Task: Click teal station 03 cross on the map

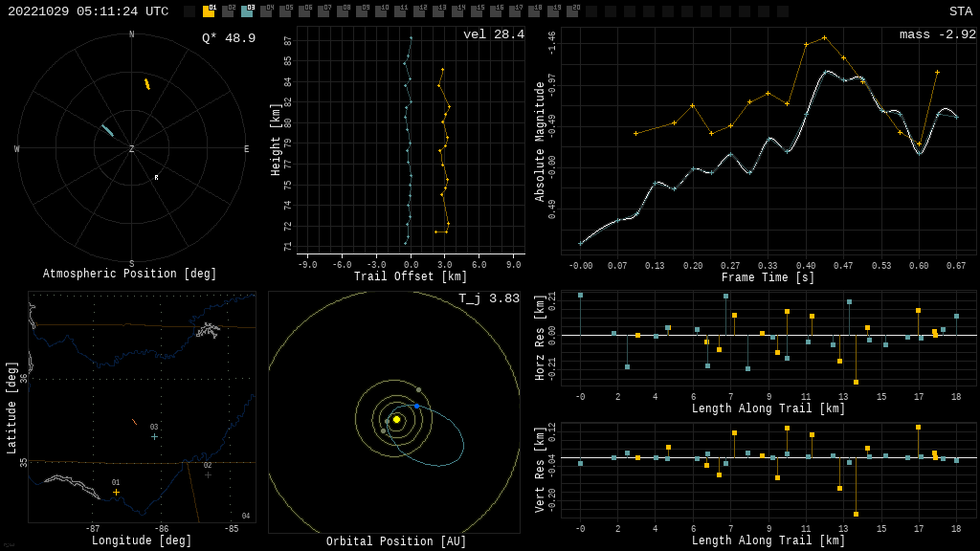Action: 154,436
